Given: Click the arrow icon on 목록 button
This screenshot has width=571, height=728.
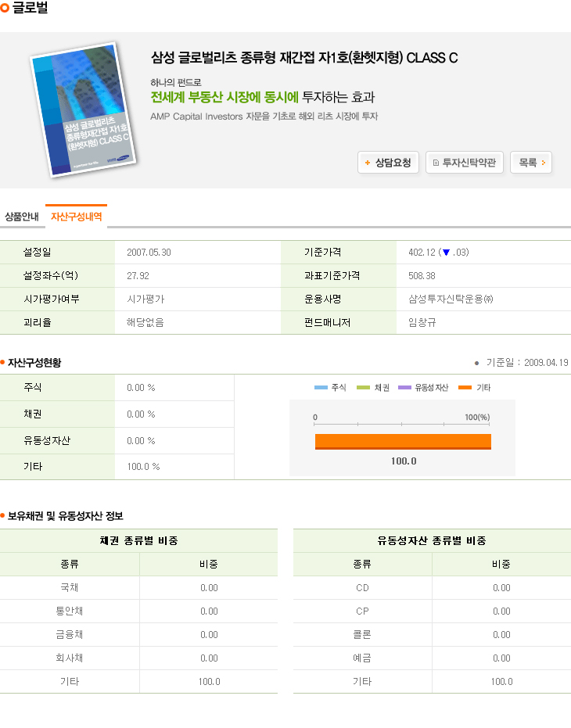Looking at the screenshot, I should 544,163.
